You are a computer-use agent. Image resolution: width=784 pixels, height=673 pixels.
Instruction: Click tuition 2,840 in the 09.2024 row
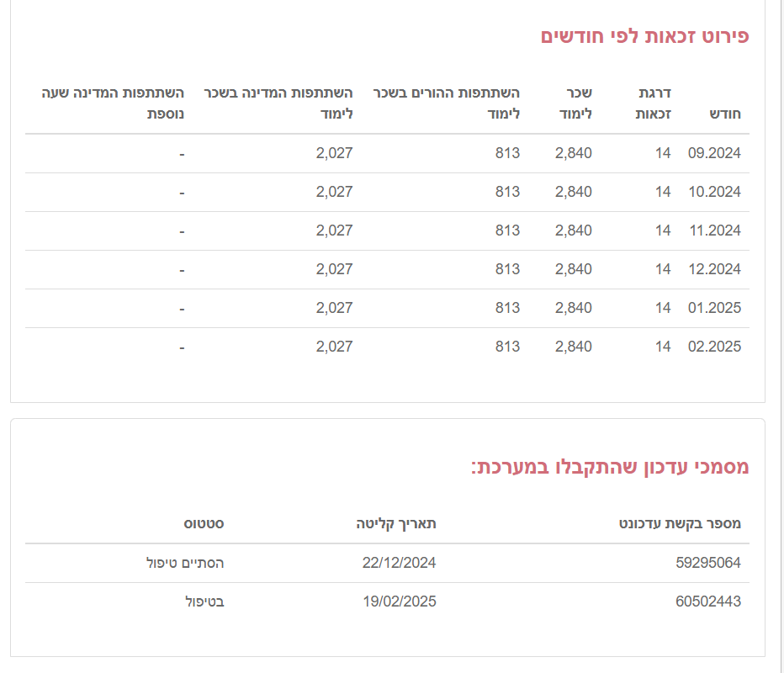574,153
